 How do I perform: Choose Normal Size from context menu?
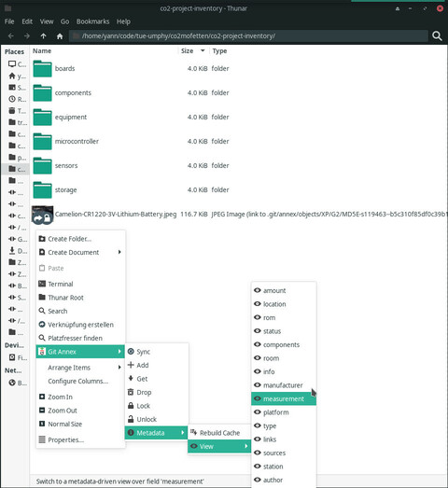click(80, 425)
